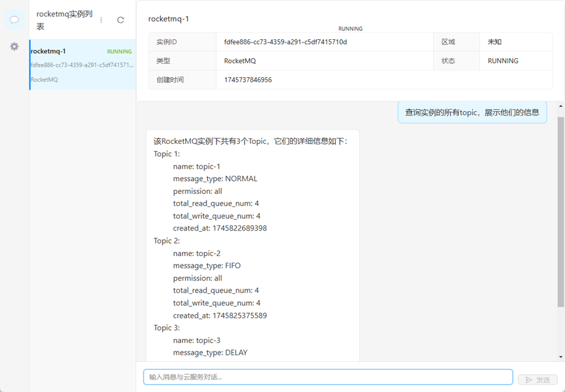Click the Topic 2: heading

[x=167, y=241]
